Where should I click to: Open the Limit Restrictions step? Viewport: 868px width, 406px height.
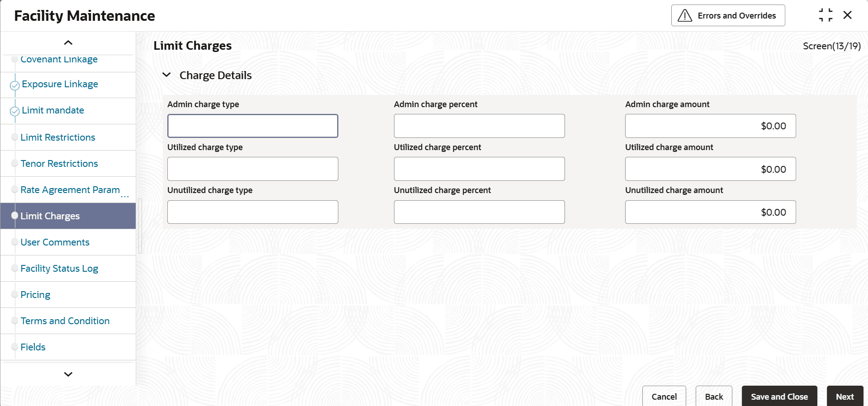tap(58, 137)
